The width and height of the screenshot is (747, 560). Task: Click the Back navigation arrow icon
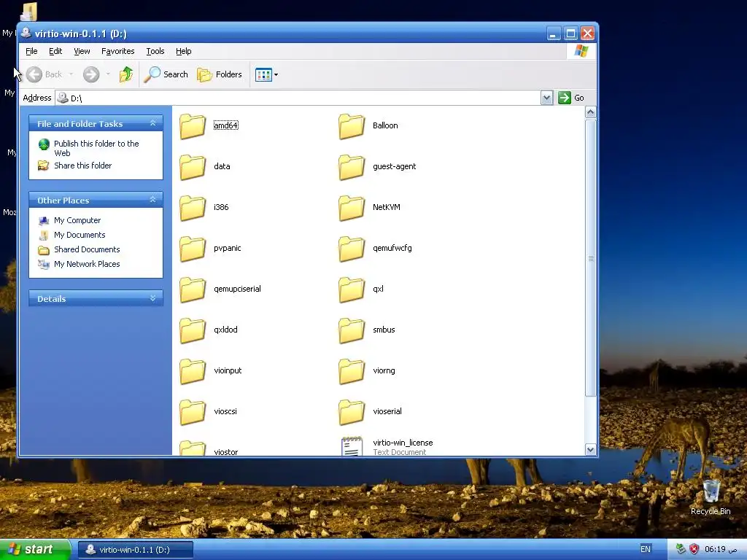(x=34, y=74)
